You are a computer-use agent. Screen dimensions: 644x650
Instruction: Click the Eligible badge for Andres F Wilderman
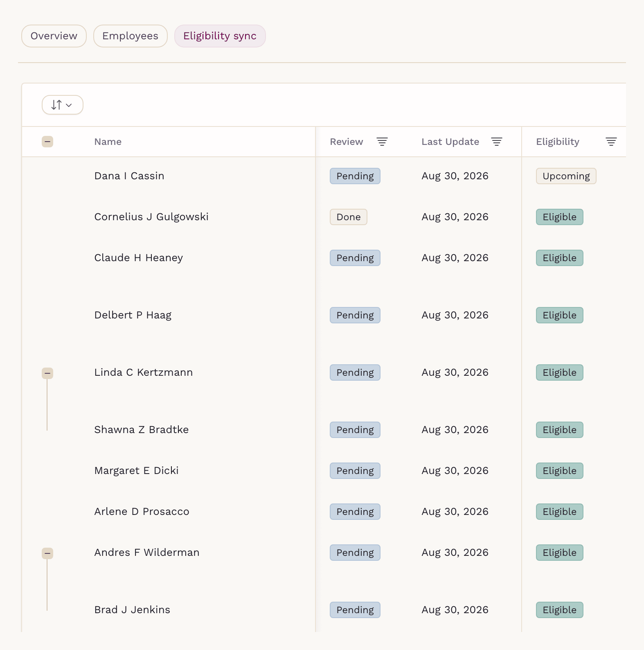coord(560,553)
